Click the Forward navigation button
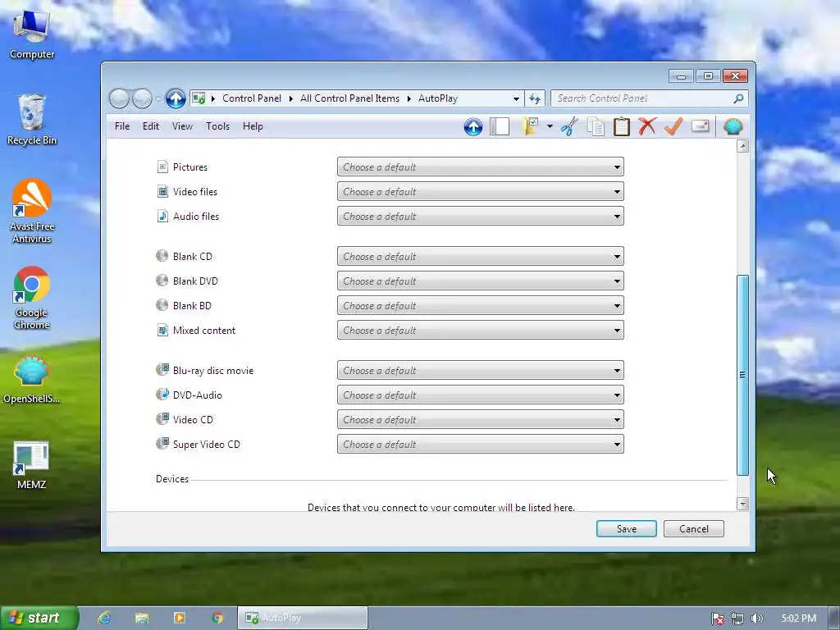This screenshot has height=630, width=840. tap(142, 98)
